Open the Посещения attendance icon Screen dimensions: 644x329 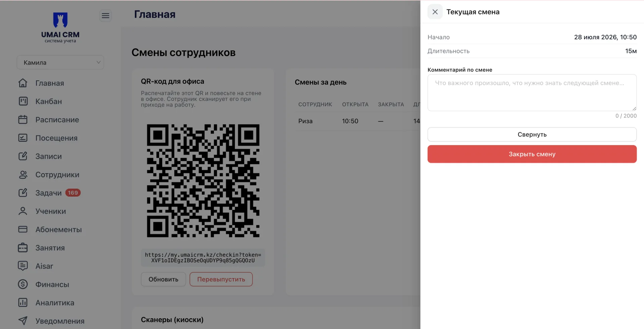pos(23,138)
